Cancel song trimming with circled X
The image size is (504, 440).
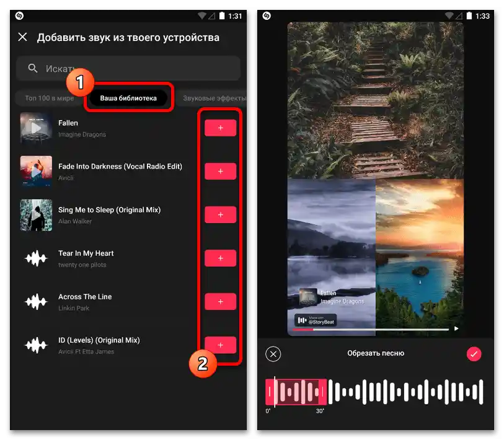[273, 354]
